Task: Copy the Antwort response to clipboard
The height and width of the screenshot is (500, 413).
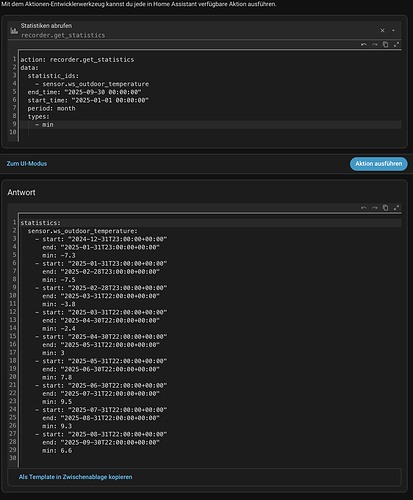Action: click(x=385, y=208)
